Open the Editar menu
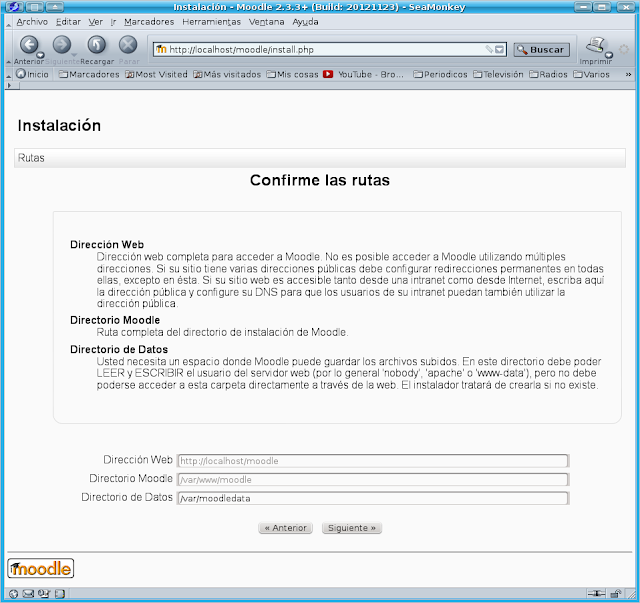The image size is (640, 603). click(x=68, y=22)
